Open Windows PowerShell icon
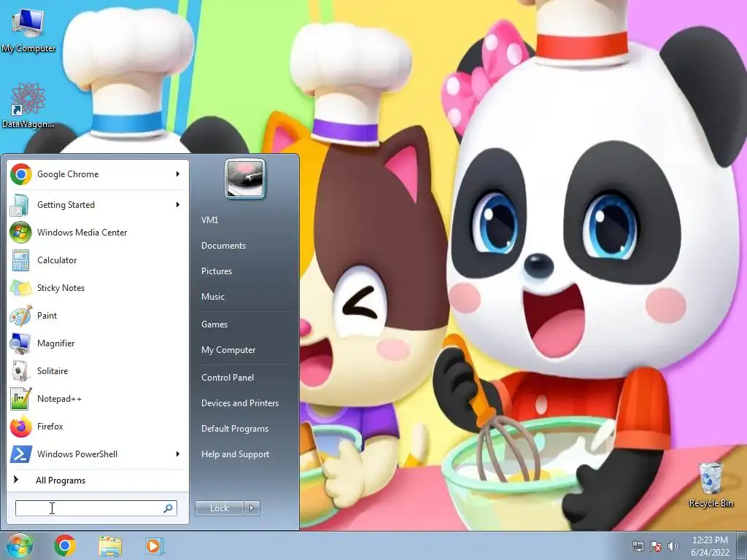 click(20, 454)
